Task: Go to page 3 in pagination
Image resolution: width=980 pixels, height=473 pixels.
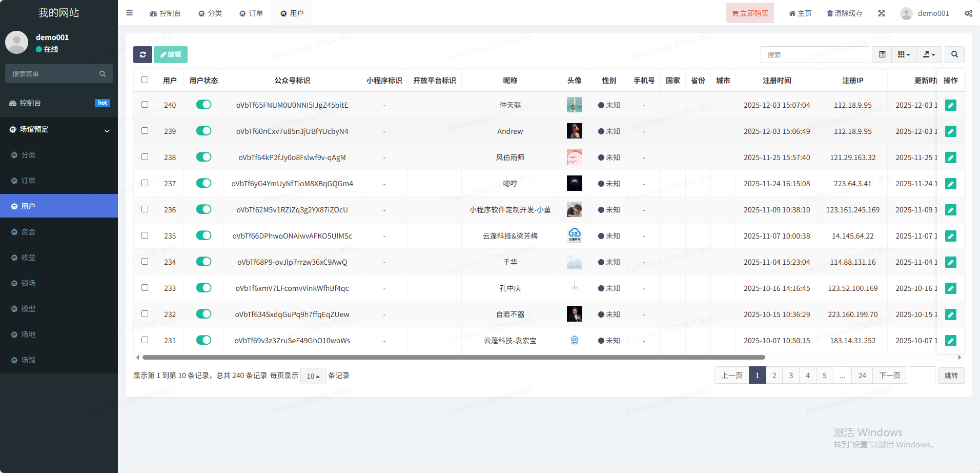Action: (x=791, y=376)
